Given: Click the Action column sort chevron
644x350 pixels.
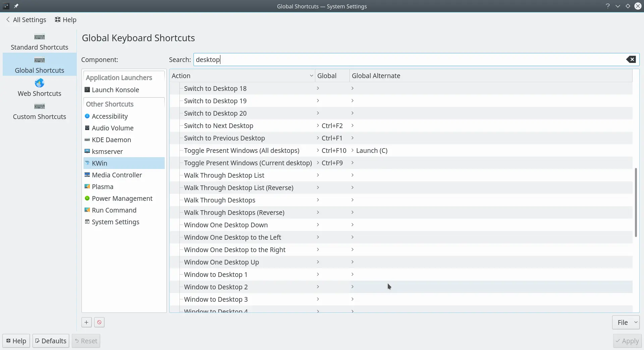Looking at the screenshot, I should (x=312, y=75).
